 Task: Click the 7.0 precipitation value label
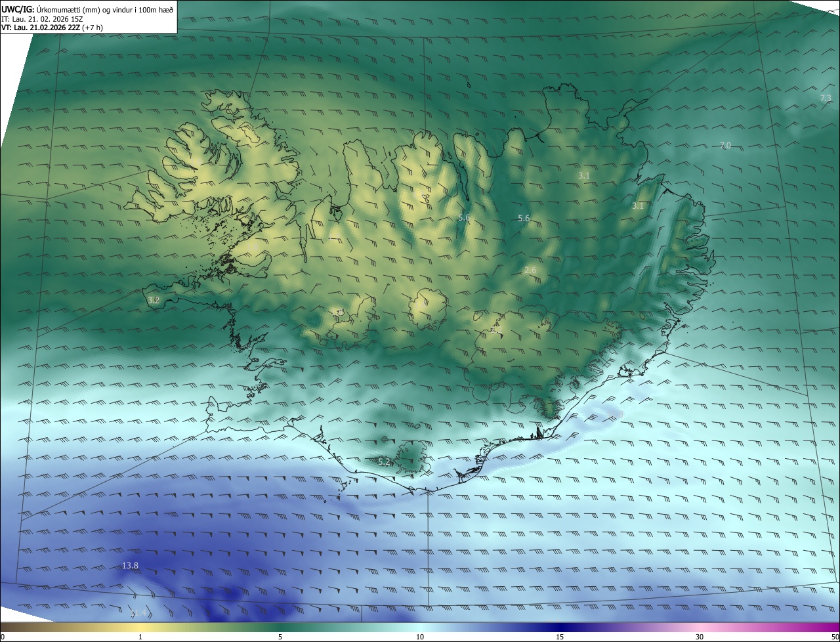point(725,146)
